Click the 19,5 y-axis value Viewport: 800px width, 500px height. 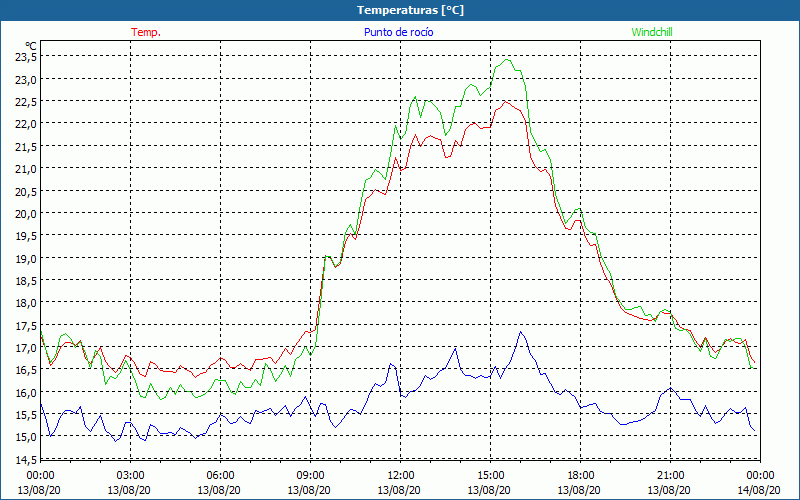click(26, 236)
